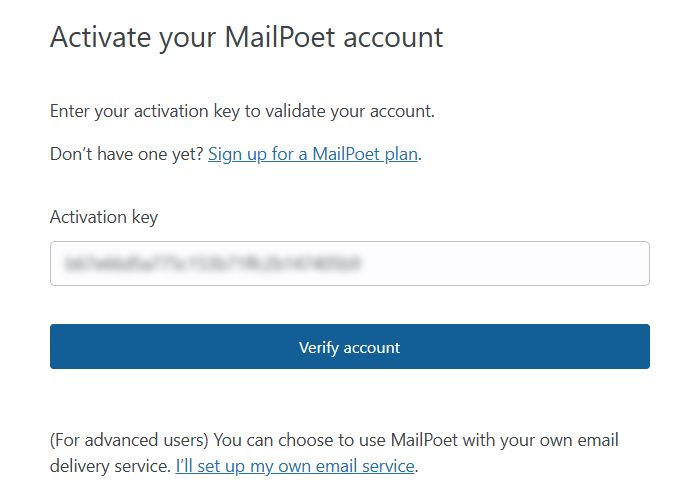Follow "I'll set up my own email service" link
The width and height of the screenshot is (695, 487).
(x=294, y=465)
